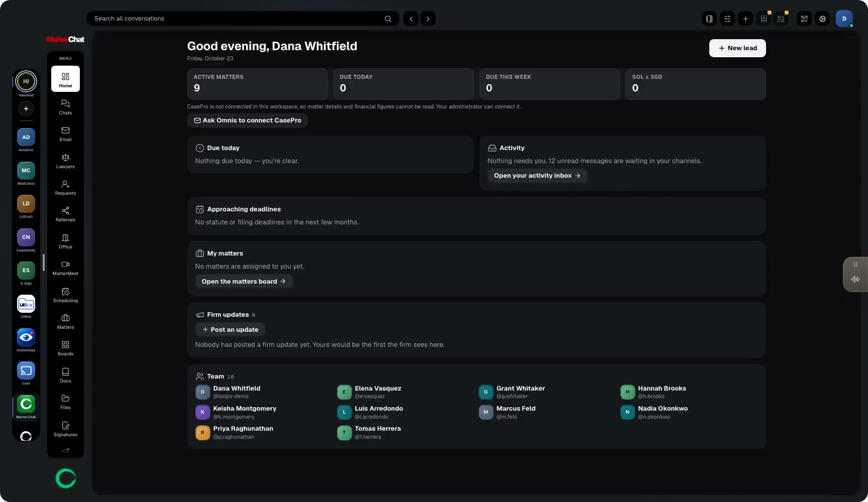Go back with the left chevron
The image size is (868, 502).
pos(411,19)
